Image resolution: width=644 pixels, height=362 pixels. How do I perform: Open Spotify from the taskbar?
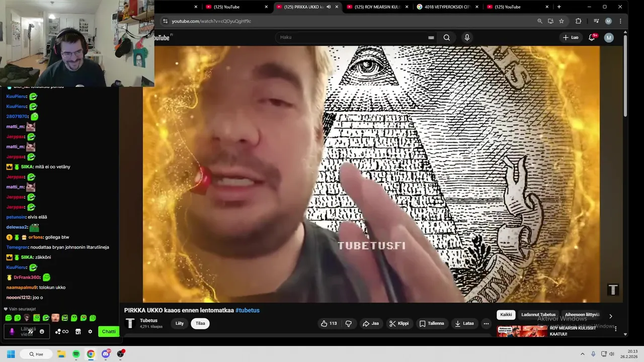click(x=76, y=354)
